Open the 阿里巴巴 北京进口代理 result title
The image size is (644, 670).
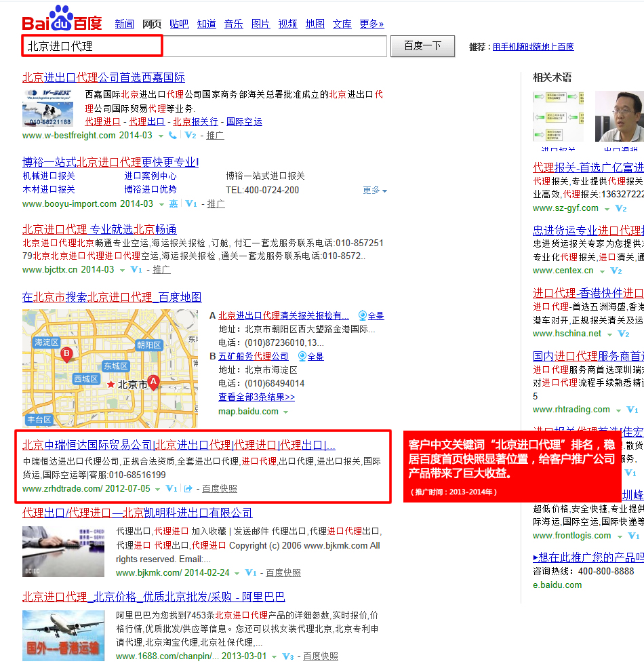154,597
